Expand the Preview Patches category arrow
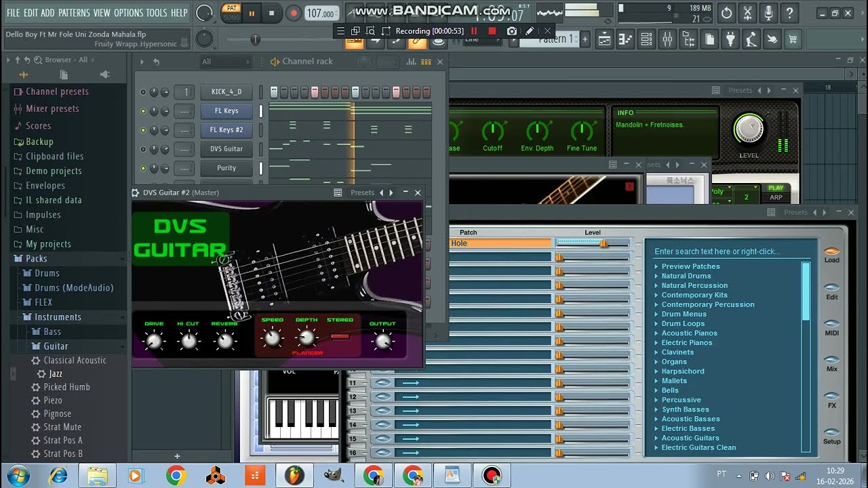This screenshot has width=868, height=488. pos(656,266)
